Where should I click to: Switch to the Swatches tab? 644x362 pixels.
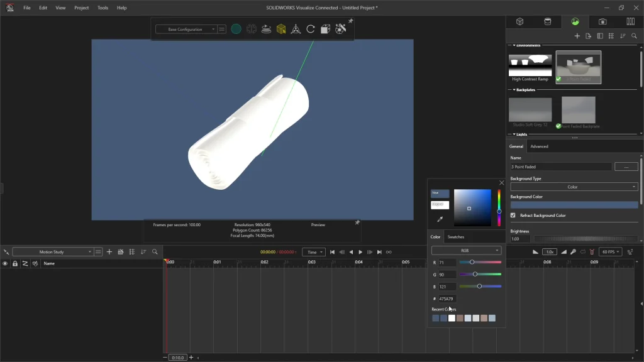click(x=455, y=237)
